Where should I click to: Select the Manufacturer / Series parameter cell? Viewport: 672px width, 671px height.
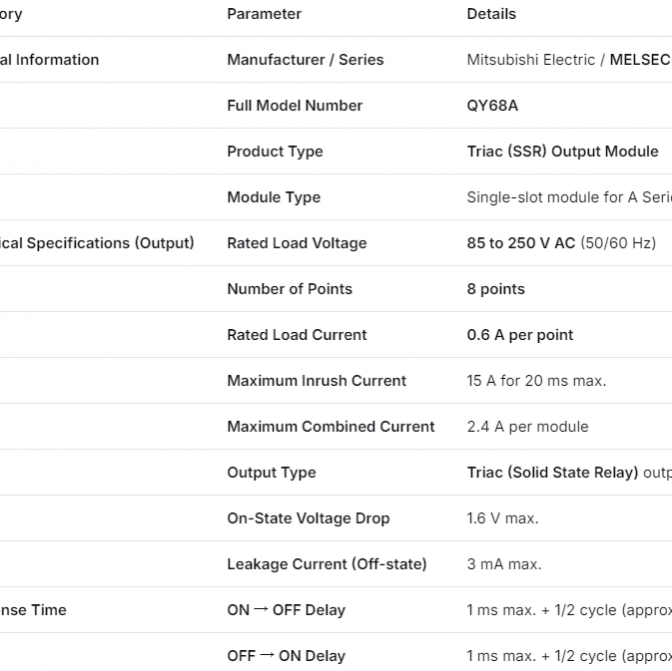(305, 60)
